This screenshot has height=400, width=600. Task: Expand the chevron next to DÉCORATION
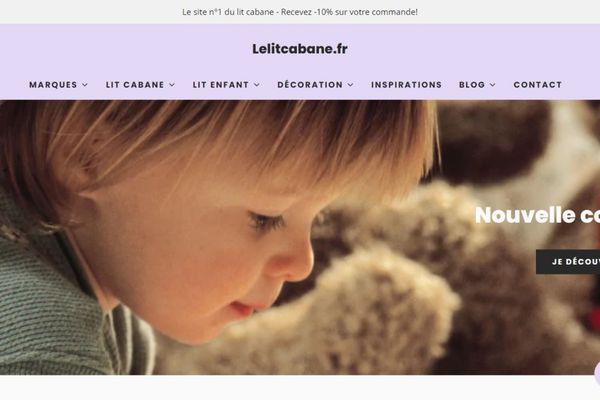(x=351, y=85)
